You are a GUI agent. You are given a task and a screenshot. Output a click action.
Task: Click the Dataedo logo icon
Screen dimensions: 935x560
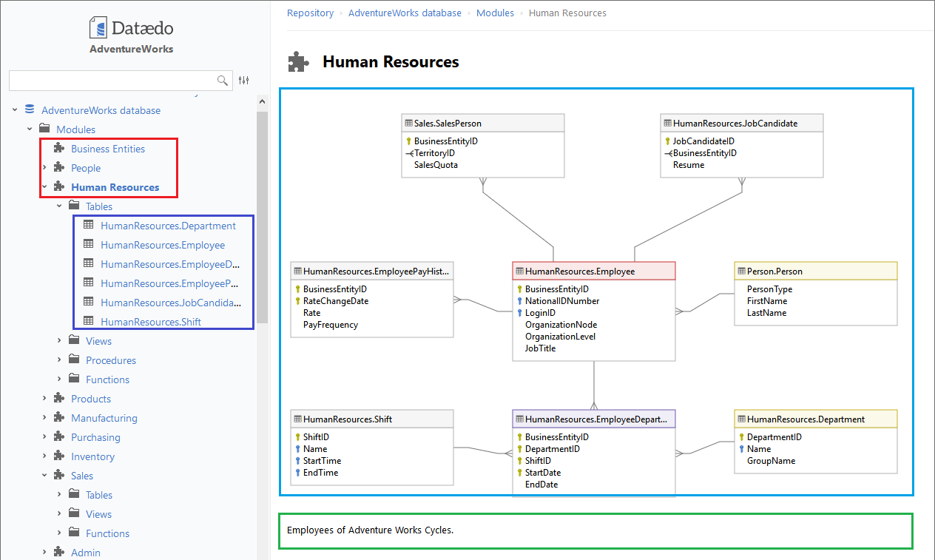[98, 29]
